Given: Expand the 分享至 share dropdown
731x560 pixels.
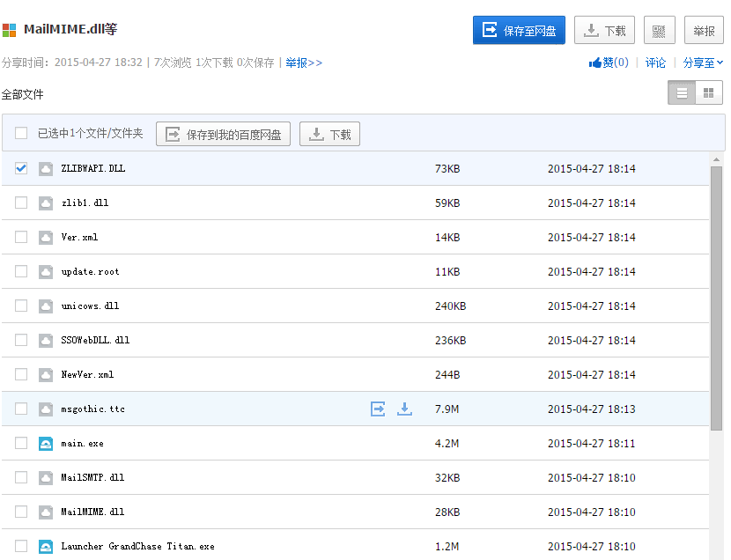Looking at the screenshot, I should coord(703,63).
